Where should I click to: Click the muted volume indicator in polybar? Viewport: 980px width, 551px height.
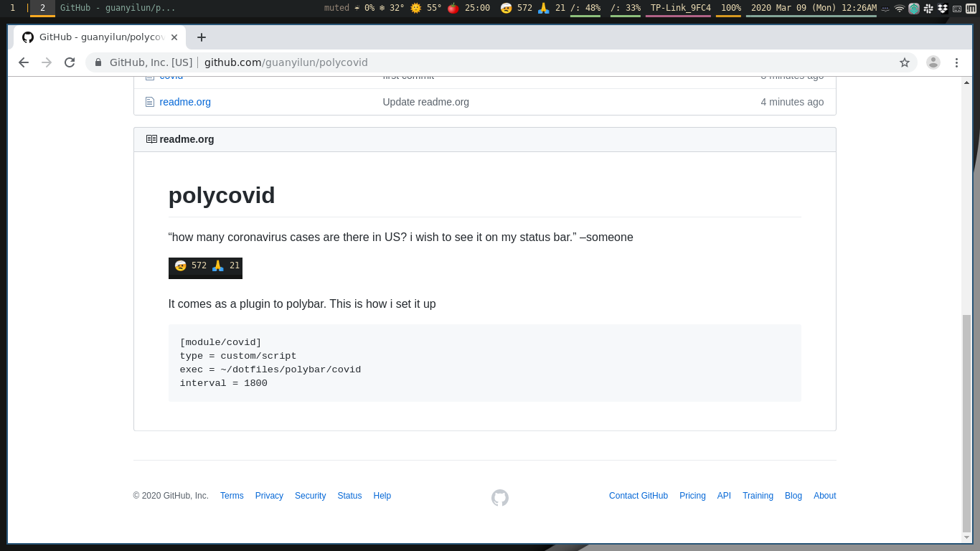(x=336, y=8)
